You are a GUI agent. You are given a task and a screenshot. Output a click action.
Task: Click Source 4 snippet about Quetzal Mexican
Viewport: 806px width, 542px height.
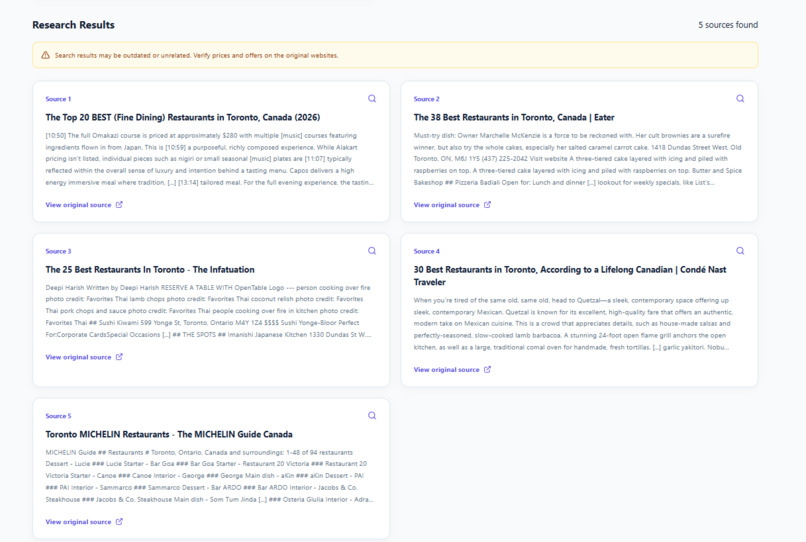click(573, 323)
